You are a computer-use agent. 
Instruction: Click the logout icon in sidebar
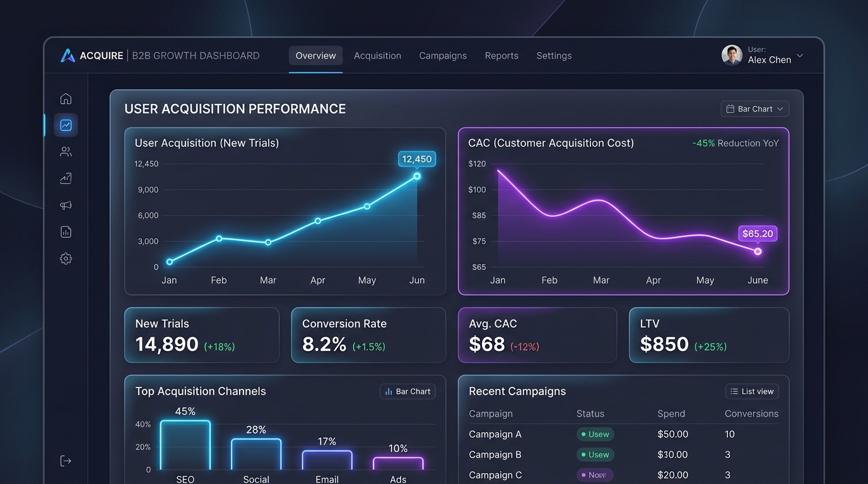(66, 461)
